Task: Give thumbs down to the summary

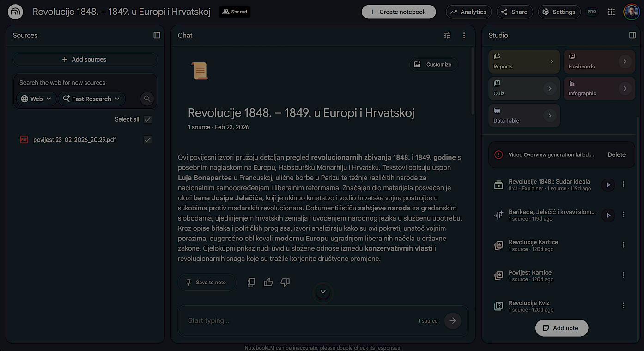Action: [285, 282]
